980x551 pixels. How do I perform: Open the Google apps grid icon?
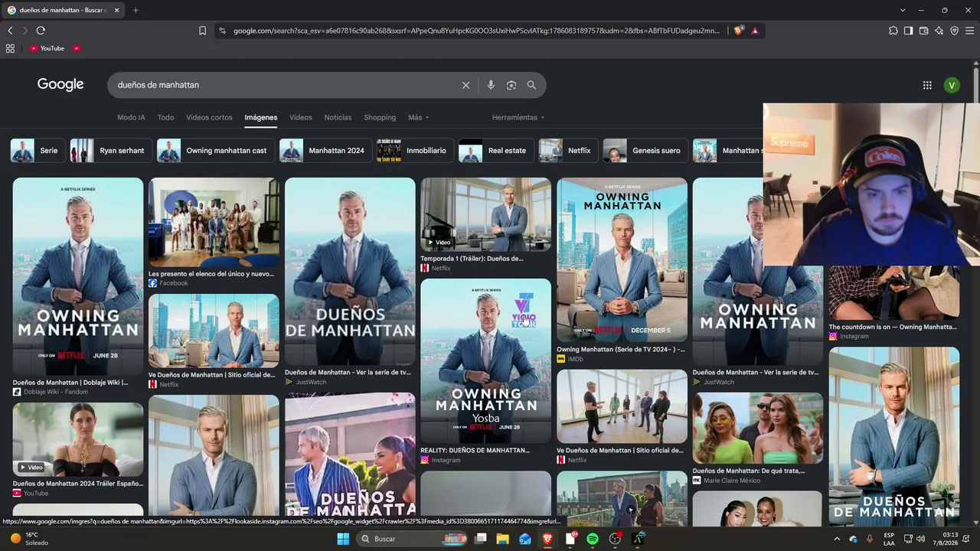point(927,85)
